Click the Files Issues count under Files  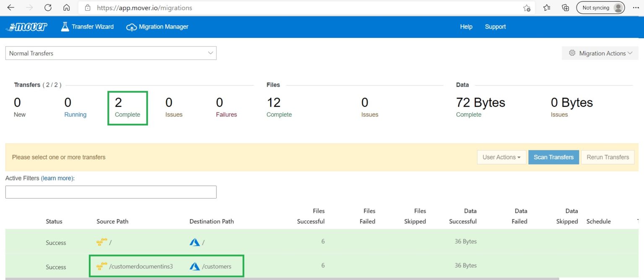coord(370,107)
